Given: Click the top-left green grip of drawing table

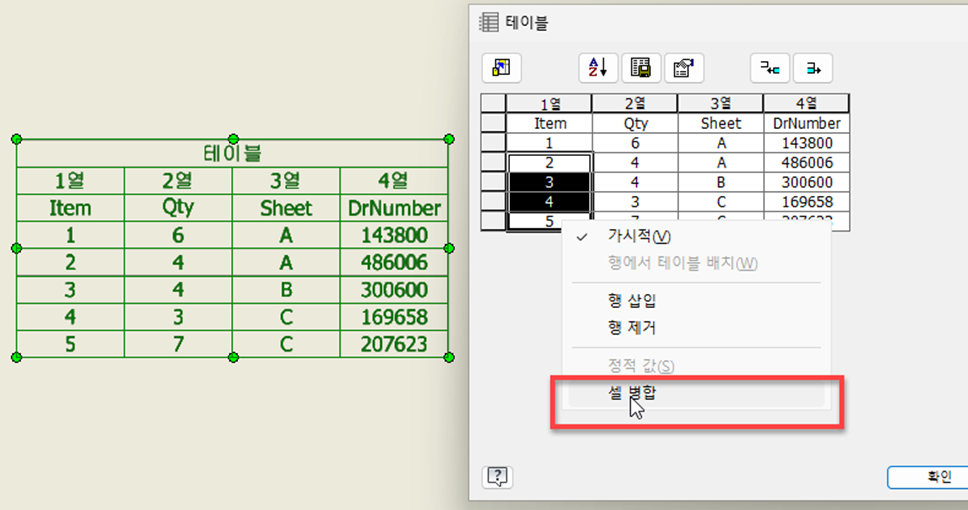Looking at the screenshot, I should tap(17, 140).
